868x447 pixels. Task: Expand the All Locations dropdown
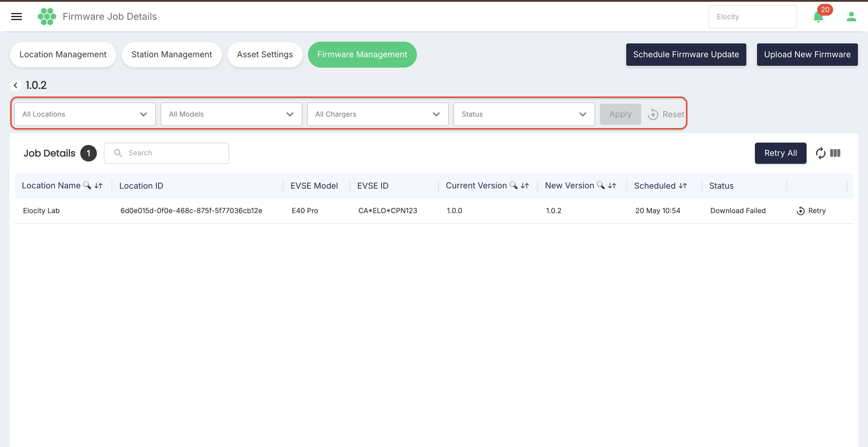pos(85,115)
